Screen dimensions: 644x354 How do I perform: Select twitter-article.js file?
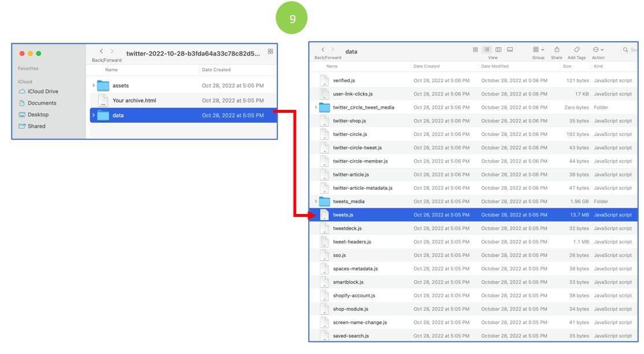click(473, 174)
